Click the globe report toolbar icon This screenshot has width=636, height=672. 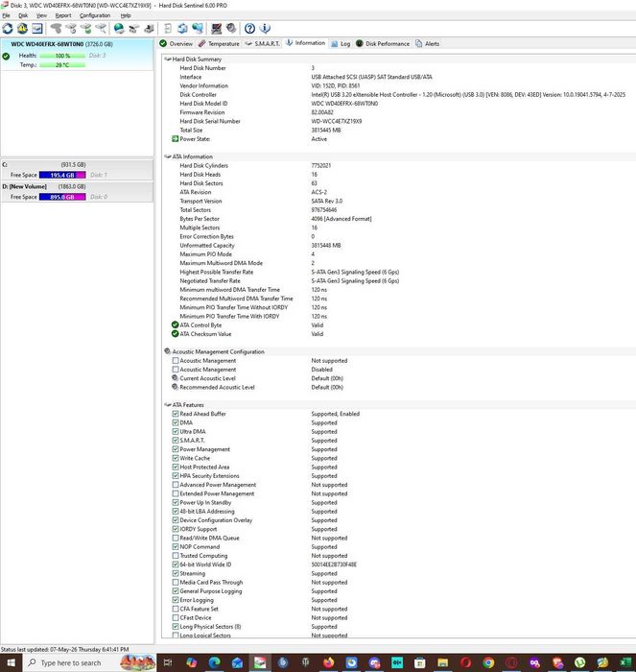119,29
